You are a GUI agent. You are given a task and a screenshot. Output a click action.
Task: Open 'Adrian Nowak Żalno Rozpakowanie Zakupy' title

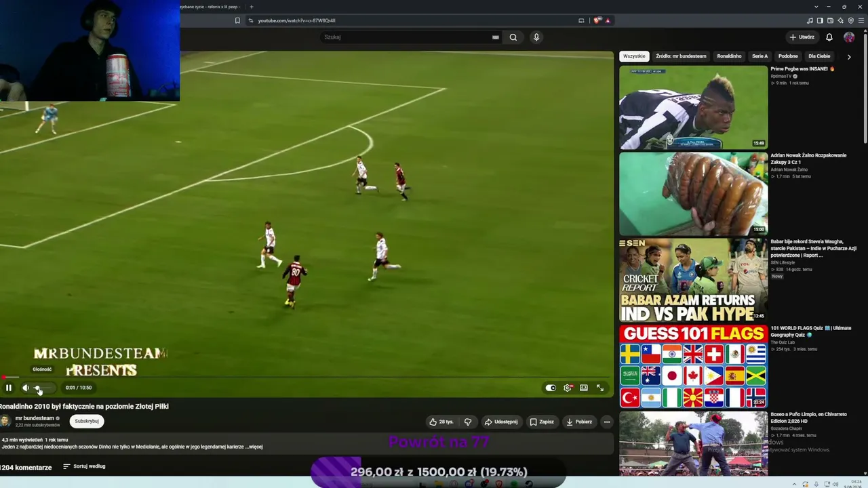tap(808, 159)
